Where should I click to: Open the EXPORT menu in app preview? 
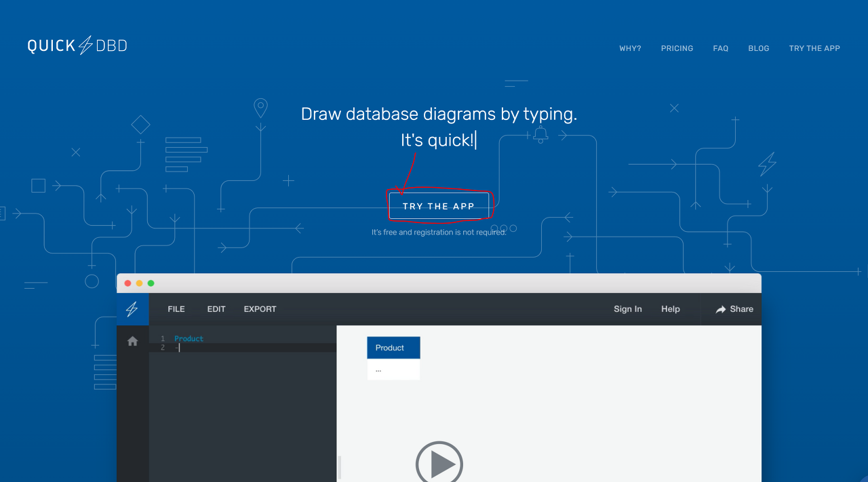(x=260, y=309)
